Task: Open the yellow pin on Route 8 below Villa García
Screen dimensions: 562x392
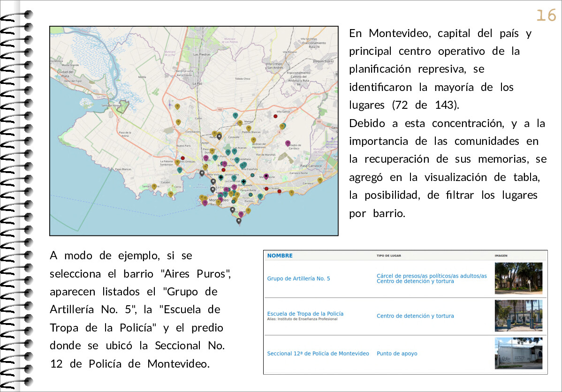Action: [282, 127]
